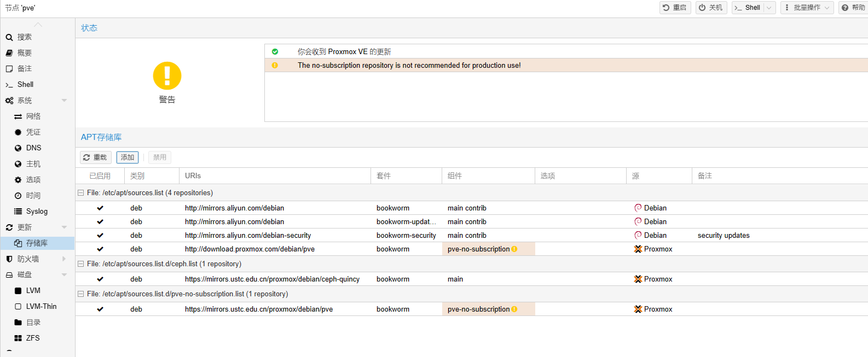Open the Syslog sidebar entry

[x=37, y=212]
